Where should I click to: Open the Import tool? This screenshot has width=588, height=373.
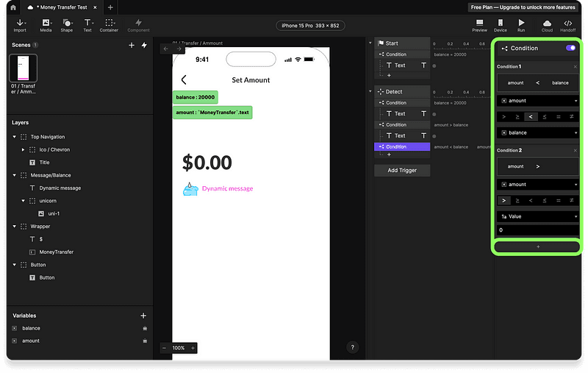pos(20,26)
